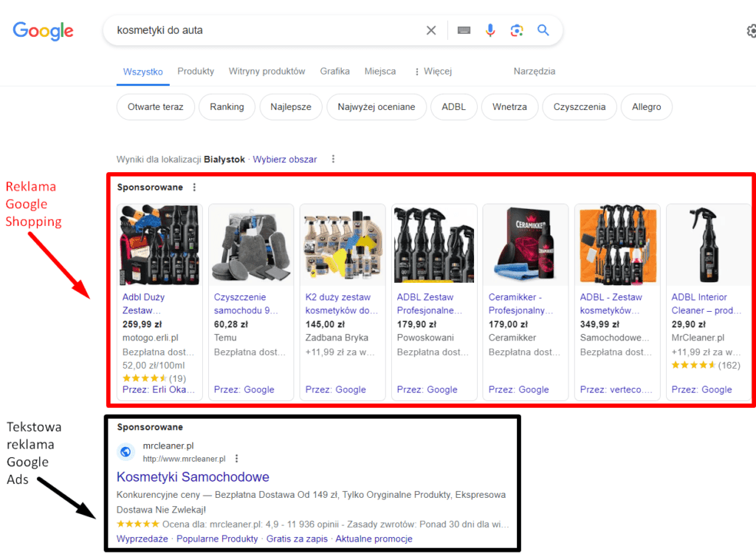Open ADBL Zestaw Profesjonalne product image

click(434, 245)
